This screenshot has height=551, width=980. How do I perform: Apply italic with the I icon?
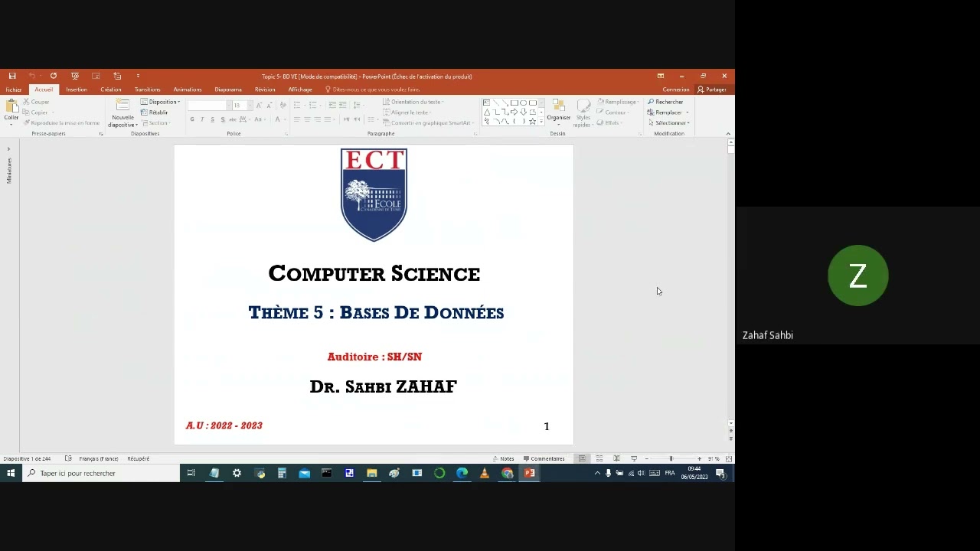click(202, 119)
